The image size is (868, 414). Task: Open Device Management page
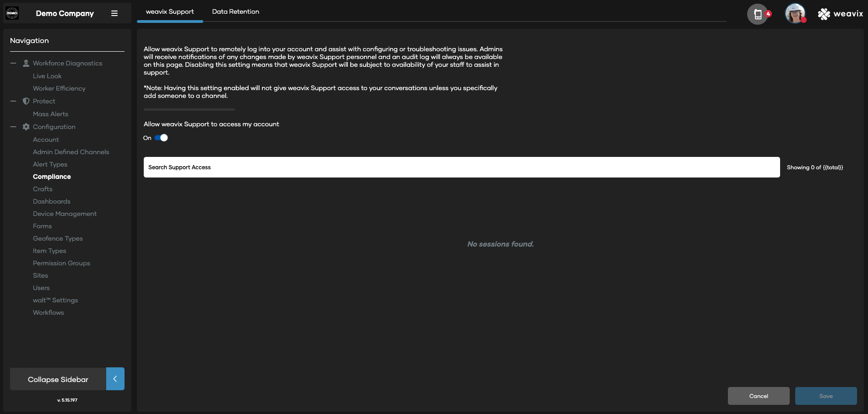click(65, 214)
